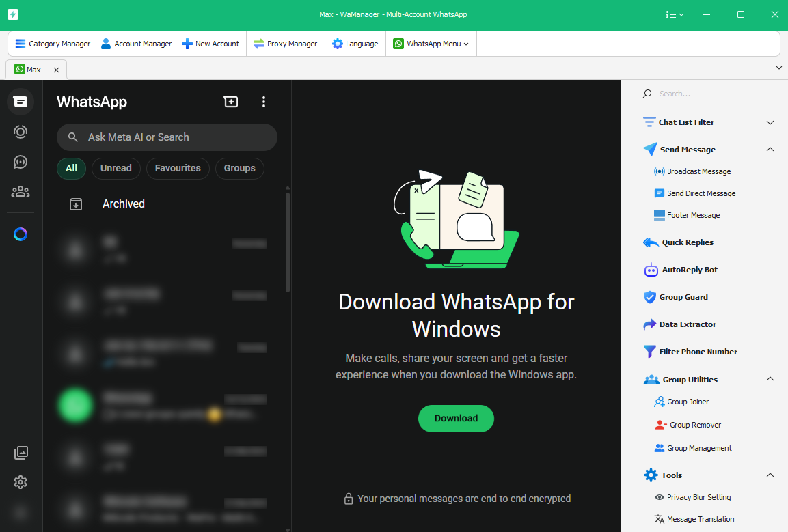Viewport: 788px width, 532px height.
Task: Launch Meta AI circle icon
Action: coord(21,234)
